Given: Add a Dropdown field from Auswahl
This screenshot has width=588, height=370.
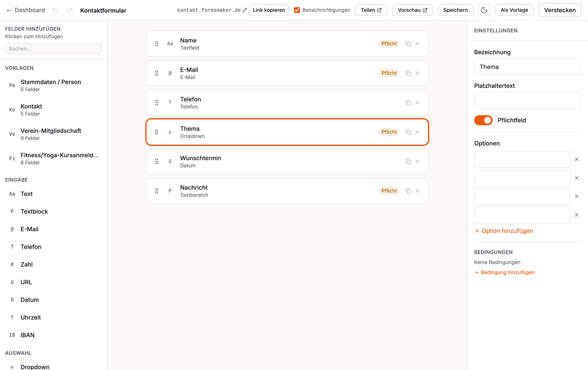Looking at the screenshot, I should point(54,367).
